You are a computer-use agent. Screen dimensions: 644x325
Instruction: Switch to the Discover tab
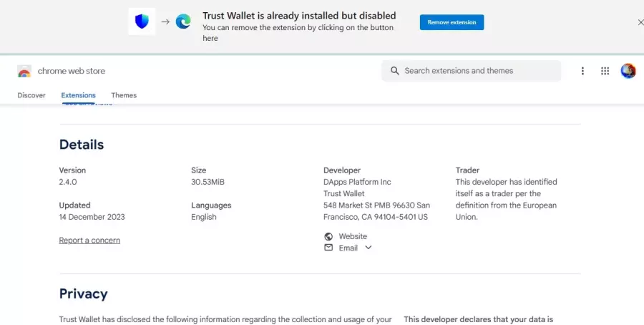pyautogui.click(x=31, y=95)
